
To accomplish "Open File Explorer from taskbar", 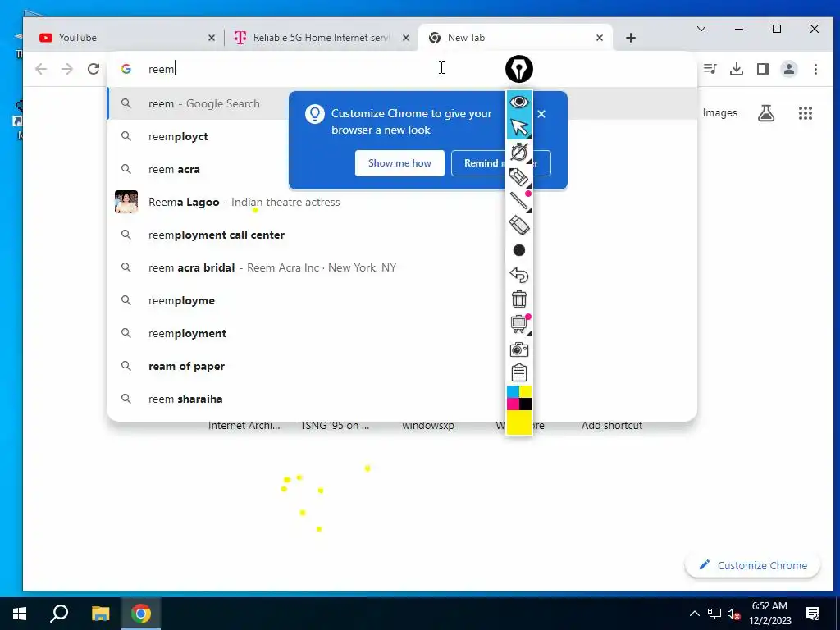I will click(100, 614).
